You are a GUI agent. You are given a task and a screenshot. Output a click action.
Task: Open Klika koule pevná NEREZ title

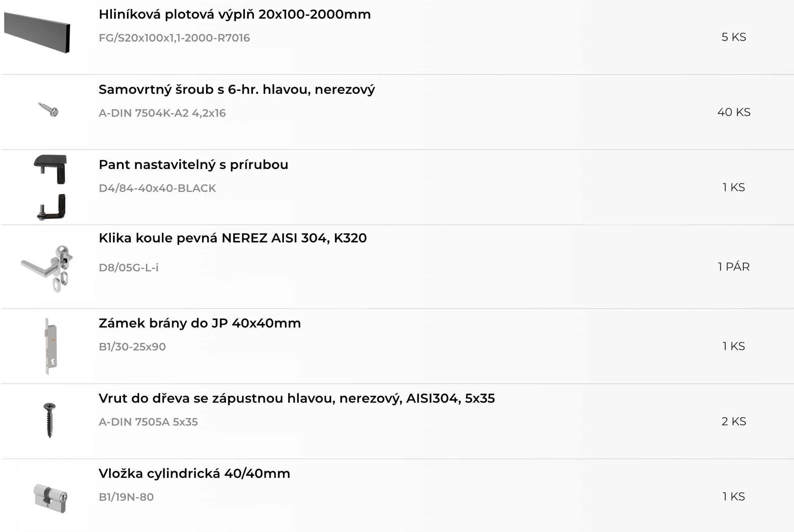(232, 238)
